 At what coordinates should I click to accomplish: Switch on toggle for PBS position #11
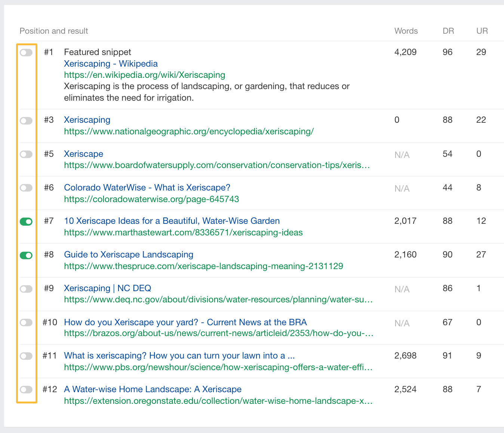[x=26, y=356]
